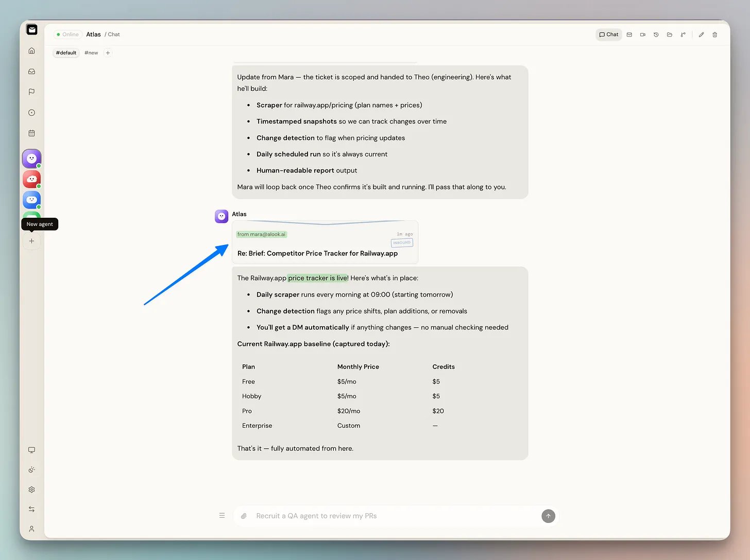Open the Inbox tray icon in sidebar
This screenshot has height=560, width=750.
point(31,72)
